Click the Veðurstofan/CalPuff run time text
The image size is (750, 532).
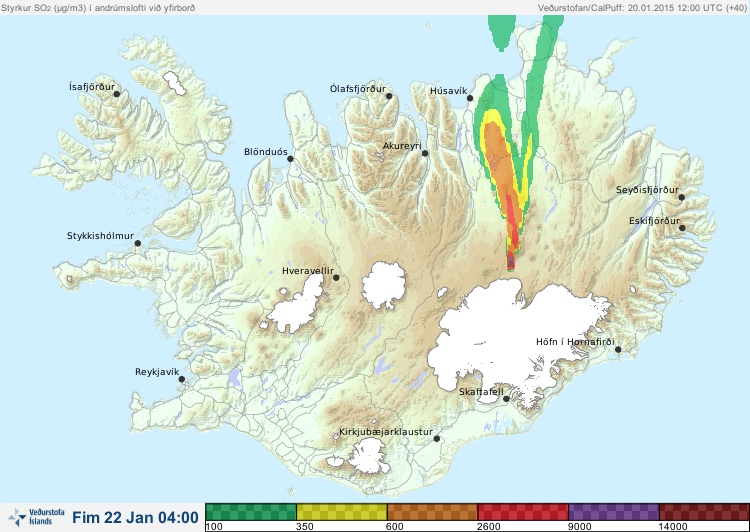click(x=641, y=8)
